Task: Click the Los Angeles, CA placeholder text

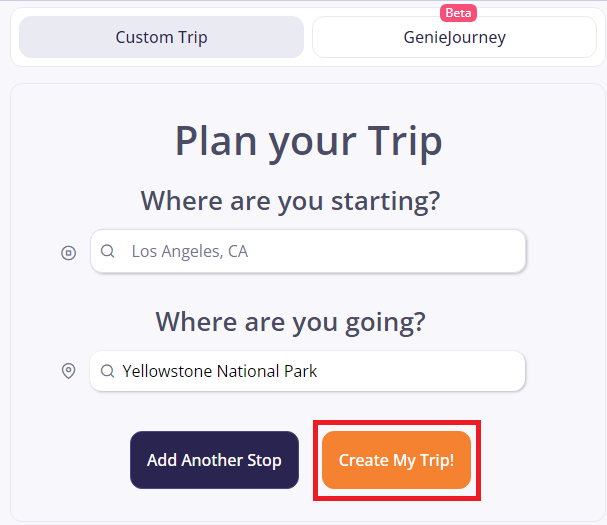Action: pos(190,252)
